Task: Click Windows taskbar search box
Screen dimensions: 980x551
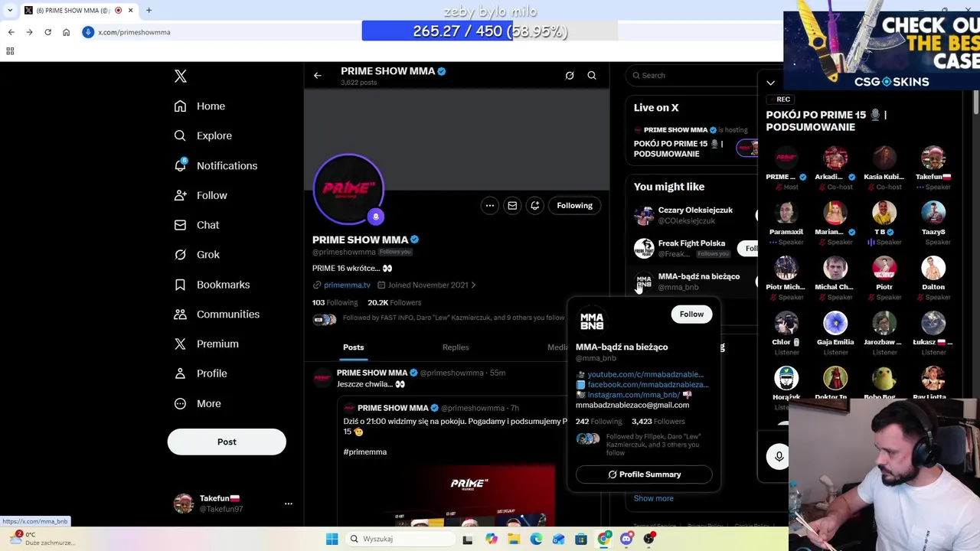Action: [401, 539]
